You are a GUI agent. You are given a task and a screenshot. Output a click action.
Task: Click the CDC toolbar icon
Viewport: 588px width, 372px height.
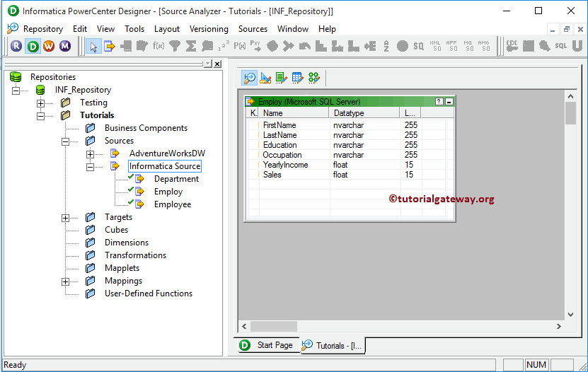pos(512,46)
